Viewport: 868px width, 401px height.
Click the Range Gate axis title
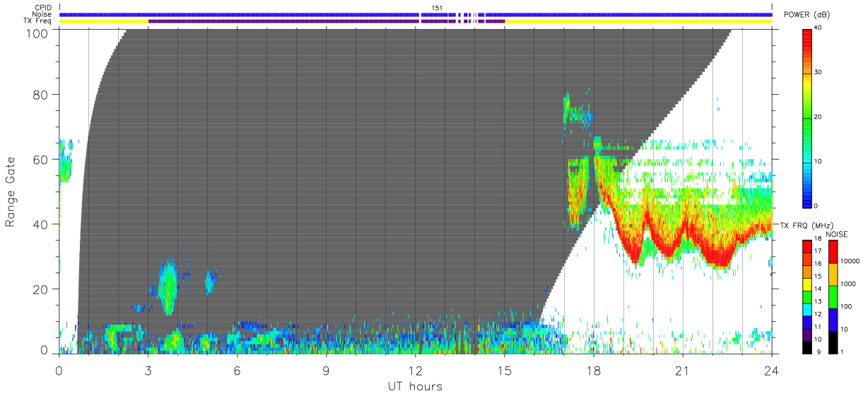pos(11,192)
